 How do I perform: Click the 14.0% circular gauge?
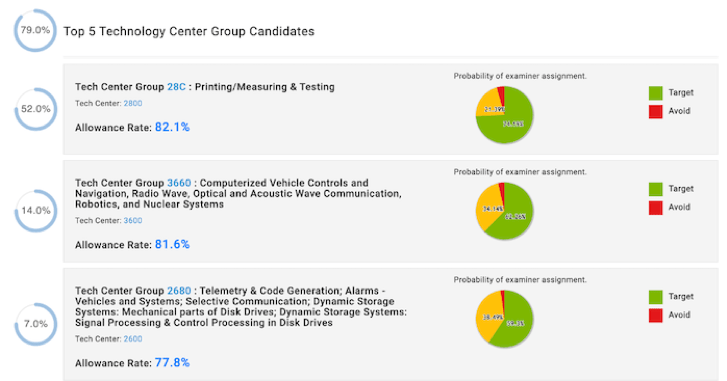pos(36,211)
